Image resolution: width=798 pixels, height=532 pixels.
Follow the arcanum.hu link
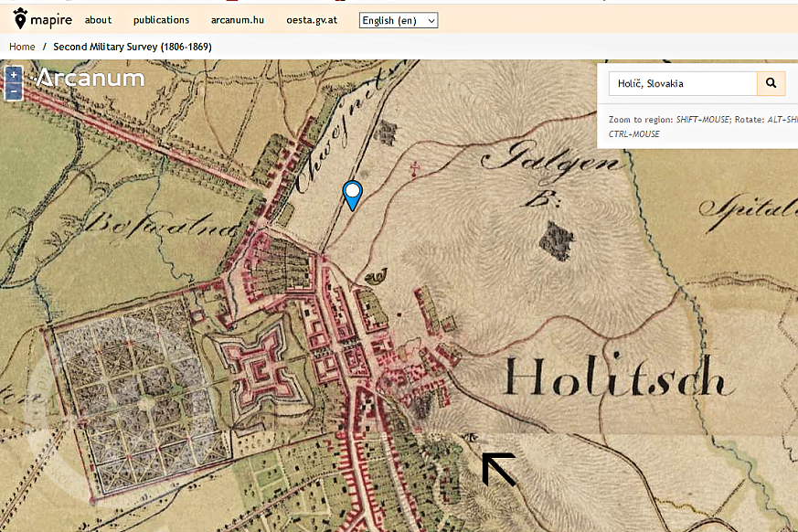pos(237,20)
